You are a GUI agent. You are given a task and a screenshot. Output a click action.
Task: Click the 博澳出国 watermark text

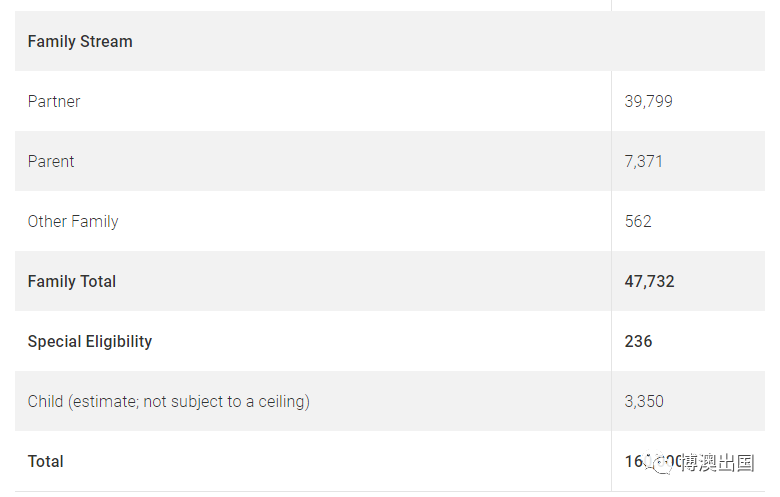717,463
